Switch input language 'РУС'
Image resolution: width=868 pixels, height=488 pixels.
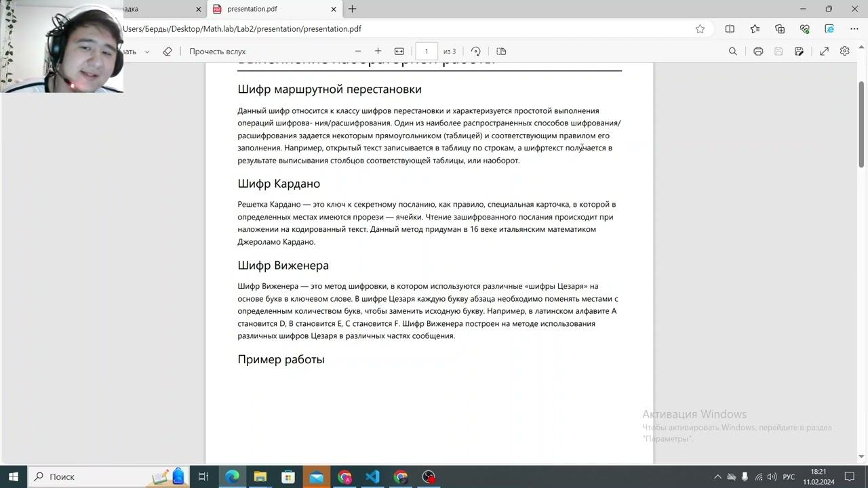click(x=789, y=477)
